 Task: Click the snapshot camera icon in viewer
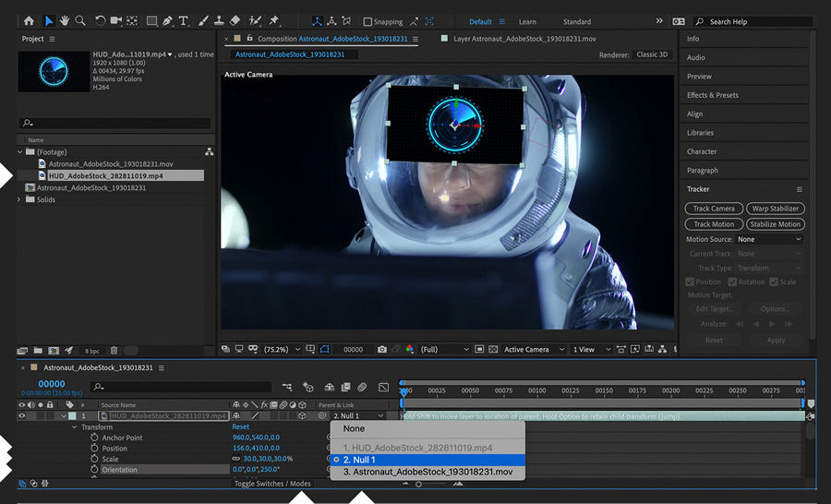(x=381, y=350)
